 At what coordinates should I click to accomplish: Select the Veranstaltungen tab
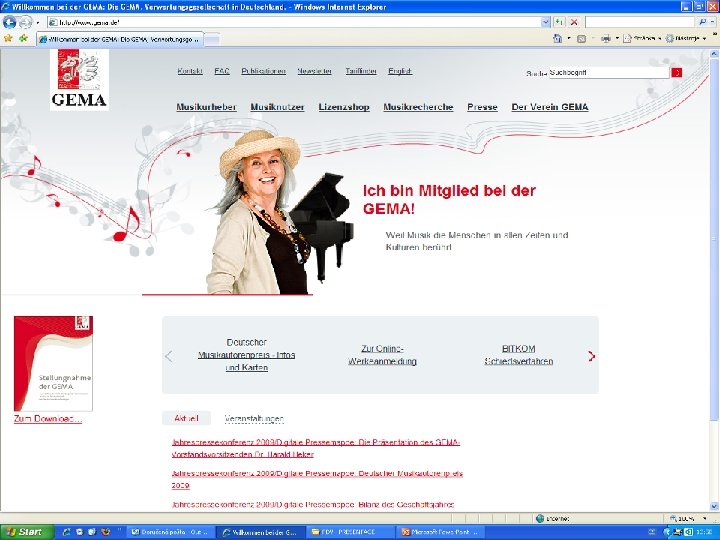(254, 419)
